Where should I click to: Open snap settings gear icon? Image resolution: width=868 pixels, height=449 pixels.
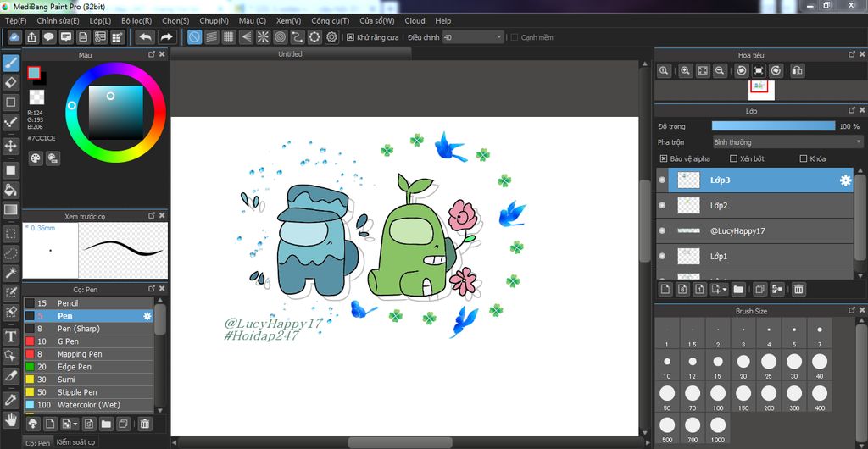click(331, 37)
